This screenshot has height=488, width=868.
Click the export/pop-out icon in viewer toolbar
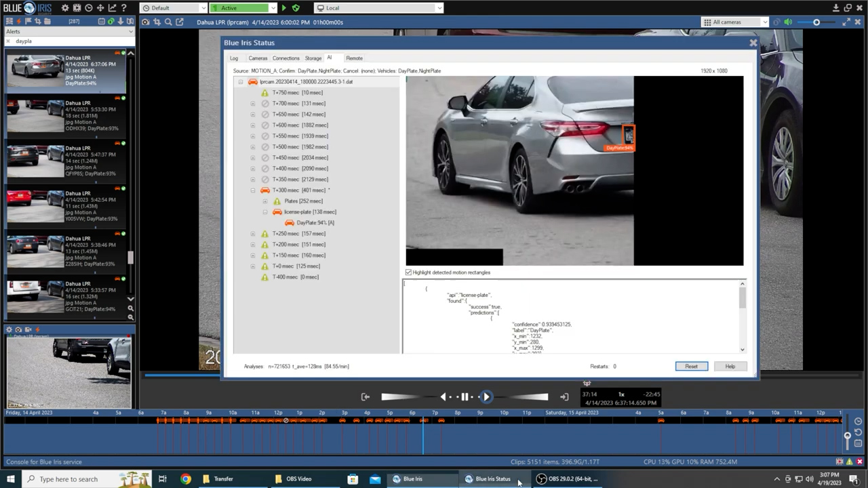coord(180,22)
